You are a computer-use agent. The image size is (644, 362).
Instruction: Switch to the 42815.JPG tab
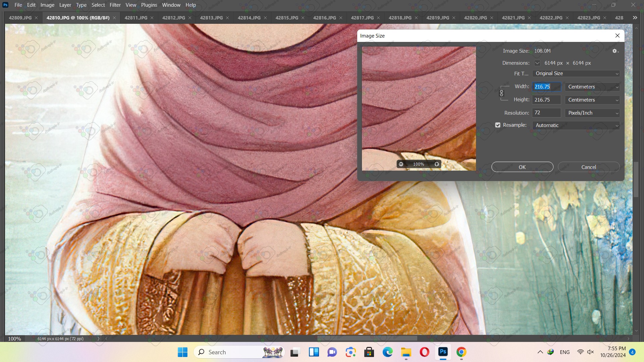(x=287, y=18)
